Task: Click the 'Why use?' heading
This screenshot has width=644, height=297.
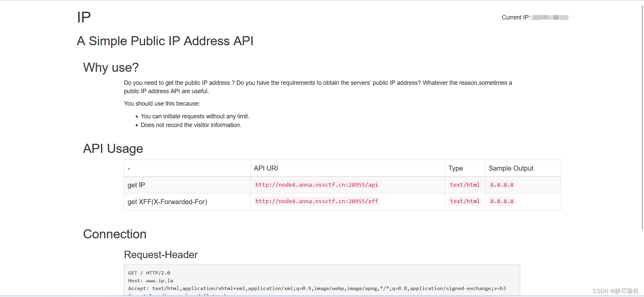Action: coord(111,67)
